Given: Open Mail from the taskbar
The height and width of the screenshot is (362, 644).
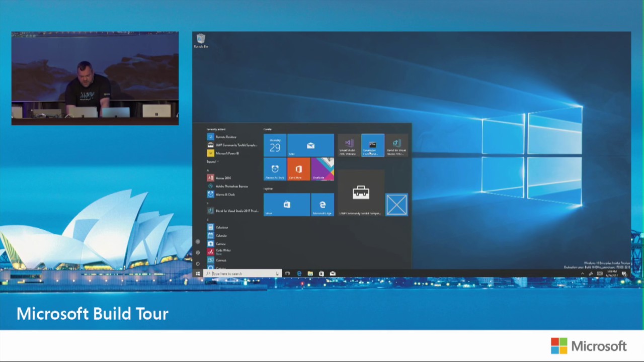Looking at the screenshot, I should pos(333,274).
